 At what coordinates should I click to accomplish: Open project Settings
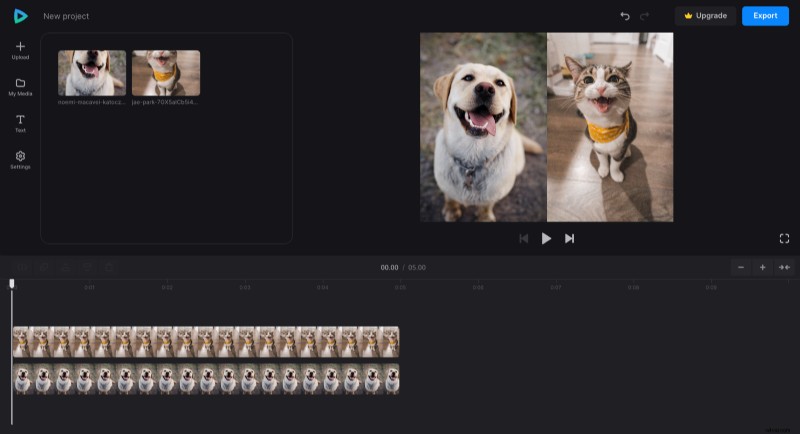tap(20, 160)
